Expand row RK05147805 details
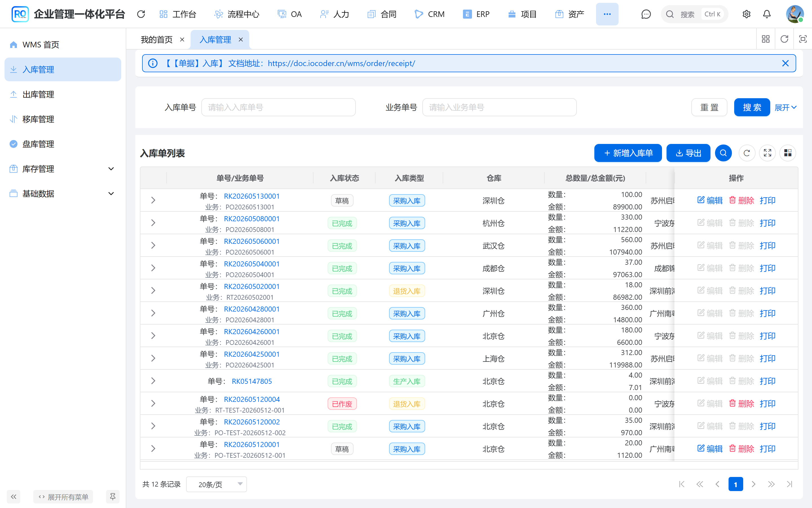Viewport: 812px width, 508px height. pos(153,381)
